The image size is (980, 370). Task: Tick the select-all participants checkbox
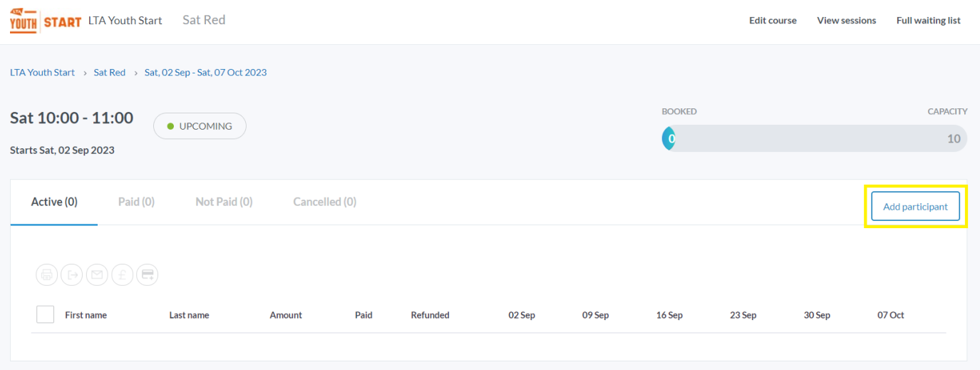[45, 314]
